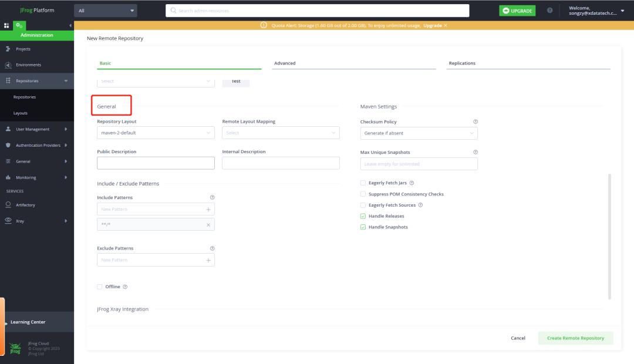Click the Public Description input field
Image resolution: width=634 pixels, height=364 pixels.
tap(156, 163)
